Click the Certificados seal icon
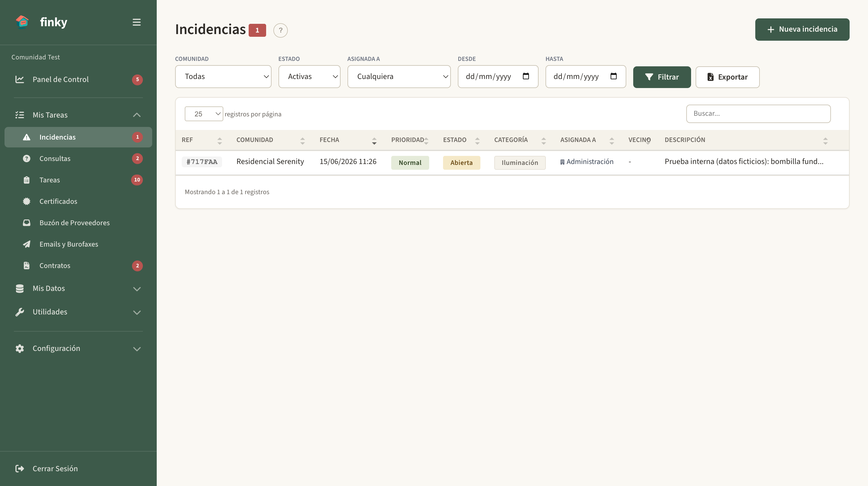The width and height of the screenshot is (868, 486). coord(27,201)
